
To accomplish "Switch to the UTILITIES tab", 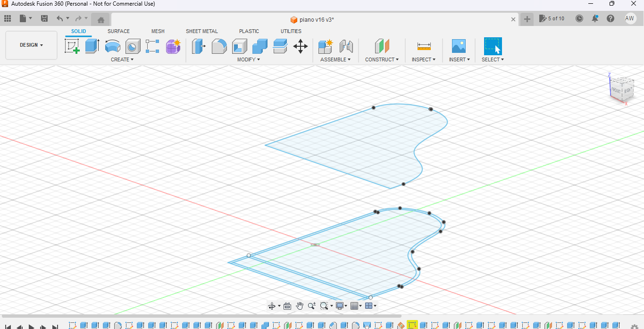I will [291, 31].
